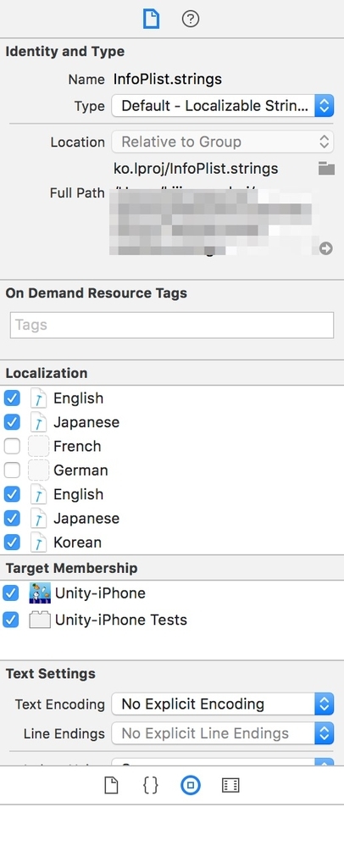Image resolution: width=344 pixels, height=868 pixels.
Task: Click the Unity-iPhone Tests bundle icon
Action: 40,620
